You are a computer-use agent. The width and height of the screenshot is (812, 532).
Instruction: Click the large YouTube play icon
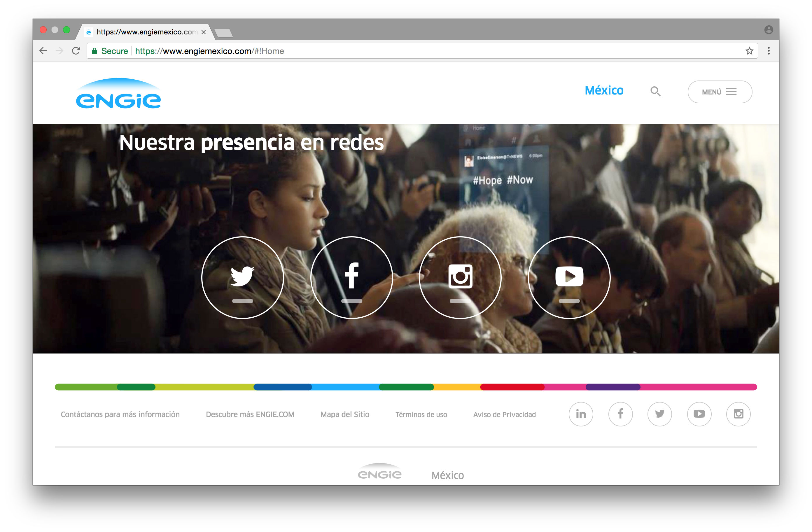click(x=569, y=277)
